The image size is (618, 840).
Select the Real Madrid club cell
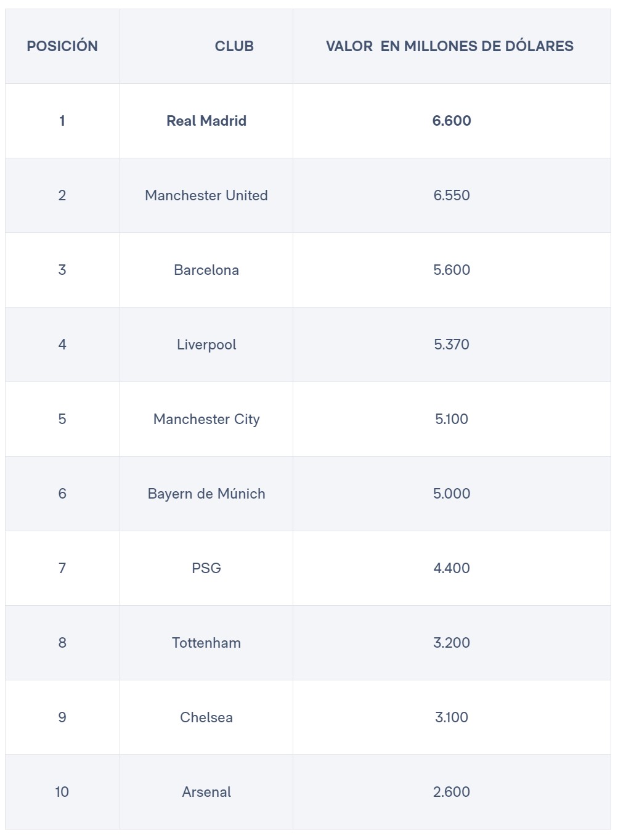[206, 121]
